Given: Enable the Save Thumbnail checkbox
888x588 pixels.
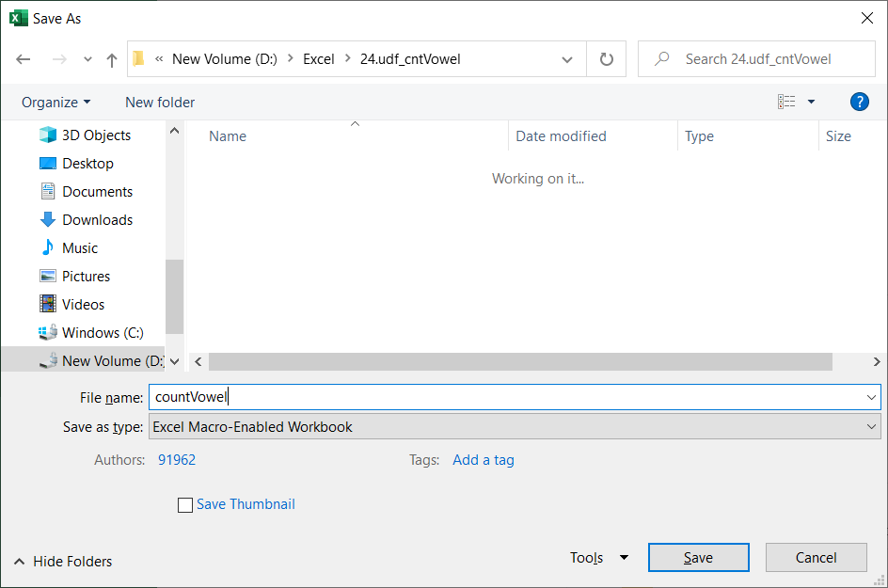Looking at the screenshot, I should (185, 505).
